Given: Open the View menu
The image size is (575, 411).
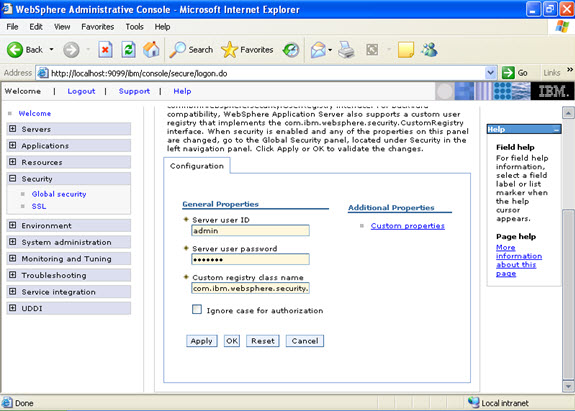Looking at the screenshot, I should [62, 27].
